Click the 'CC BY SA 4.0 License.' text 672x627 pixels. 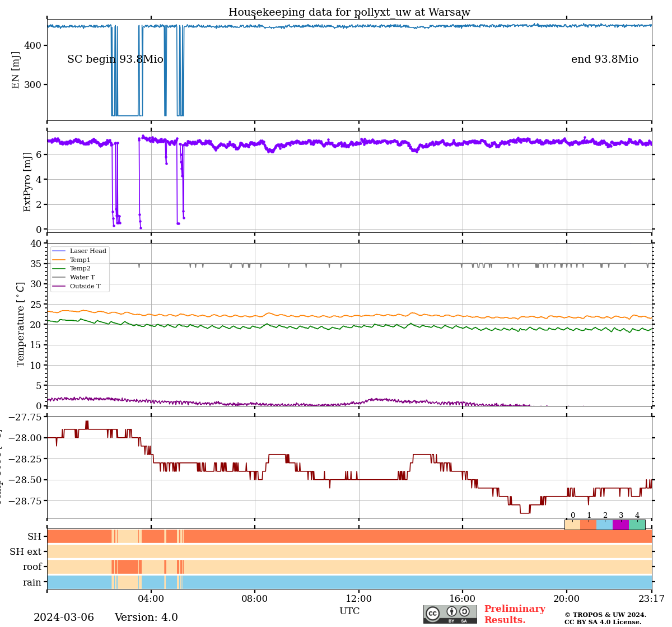[603, 622]
